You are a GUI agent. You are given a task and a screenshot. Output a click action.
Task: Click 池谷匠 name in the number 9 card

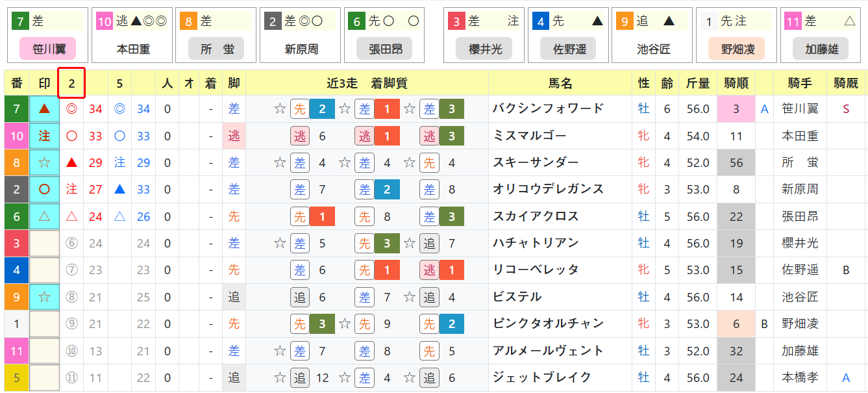(x=652, y=49)
